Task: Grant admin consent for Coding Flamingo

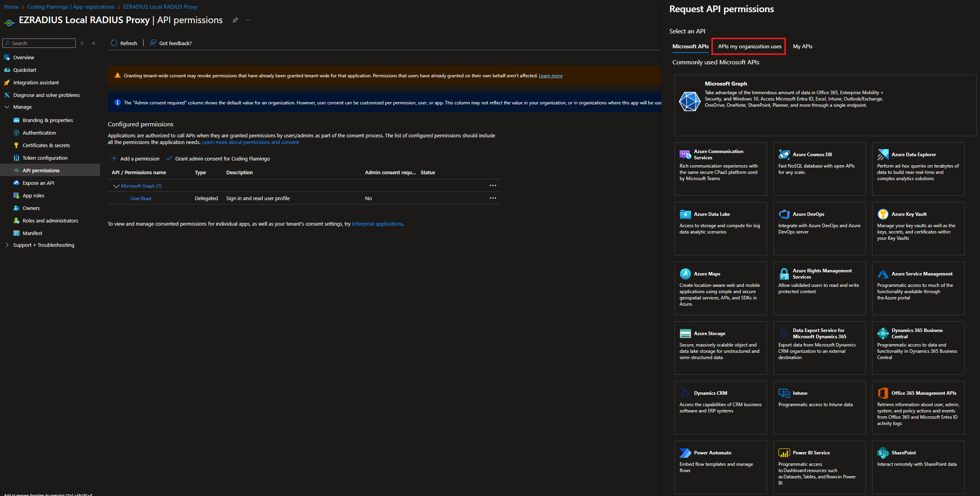Action: pos(218,159)
